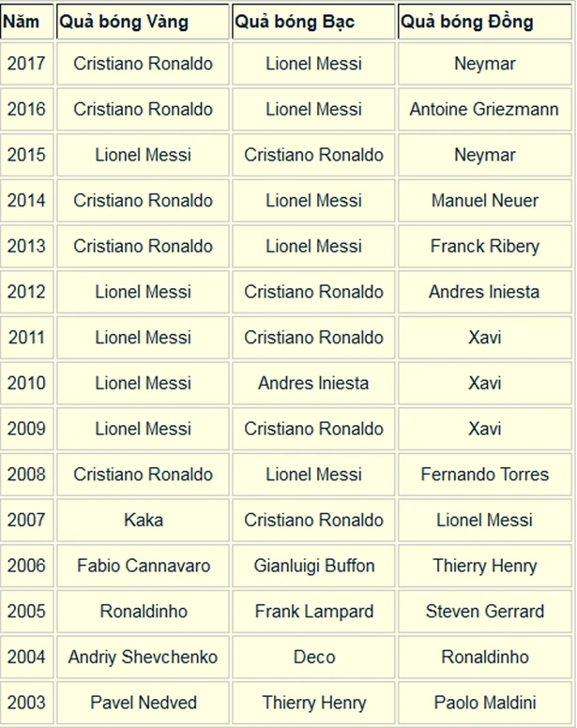This screenshot has width=577, height=728.
Task: Select Frank Lampard cell
Action: [313, 612]
